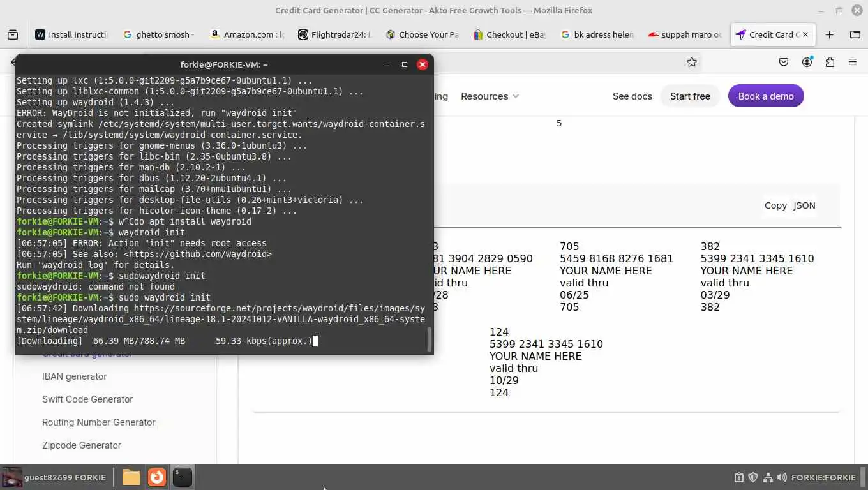Switch to the Flightradar24 tab
This screenshot has width=868, height=490.
[x=334, y=34]
